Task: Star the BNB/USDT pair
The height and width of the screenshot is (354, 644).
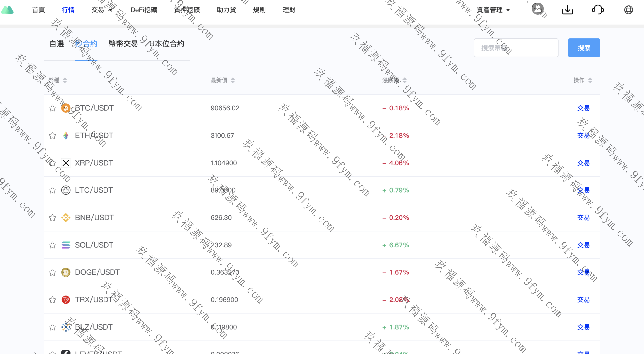Action: tap(52, 218)
